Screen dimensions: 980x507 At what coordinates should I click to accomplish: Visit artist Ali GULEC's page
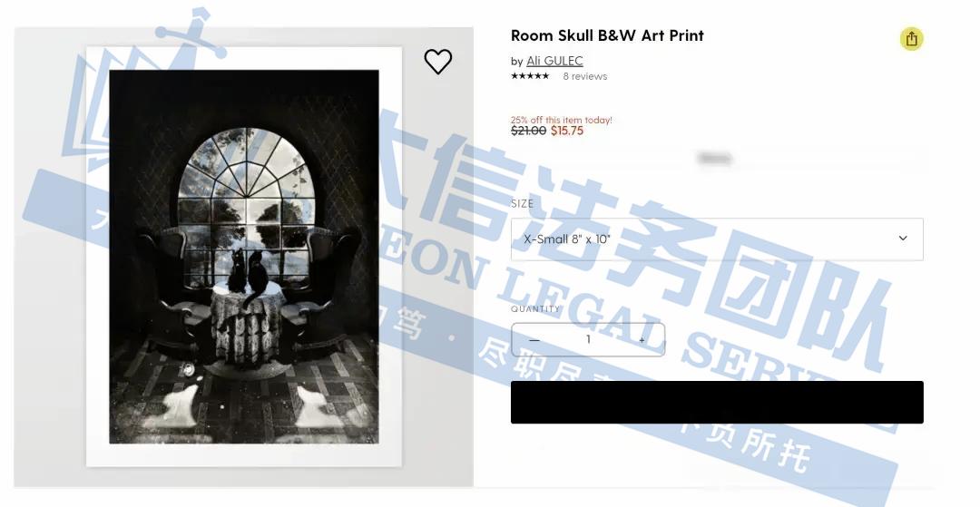(x=554, y=61)
